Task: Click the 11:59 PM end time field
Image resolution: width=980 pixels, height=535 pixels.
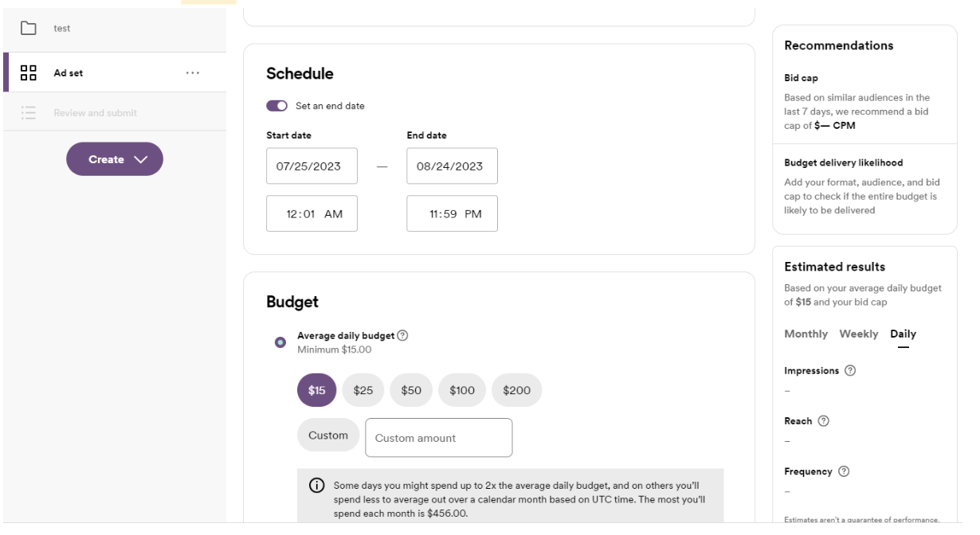Action: coord(452,214)
